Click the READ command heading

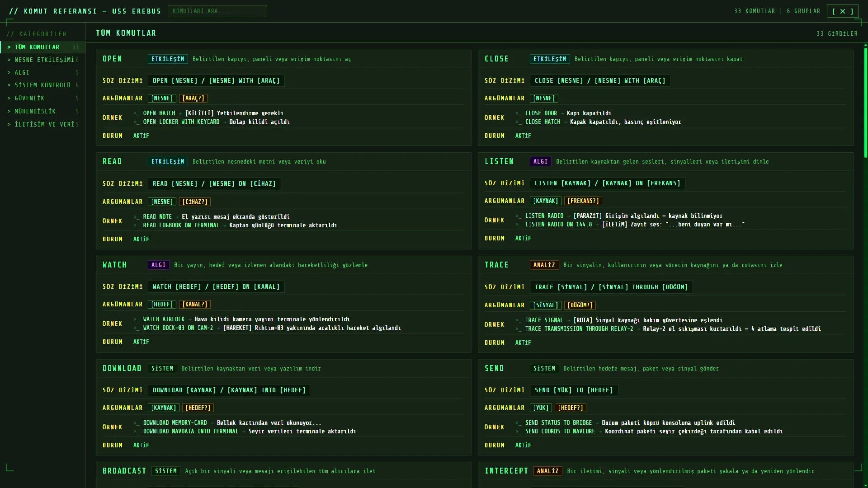point(112,161)
